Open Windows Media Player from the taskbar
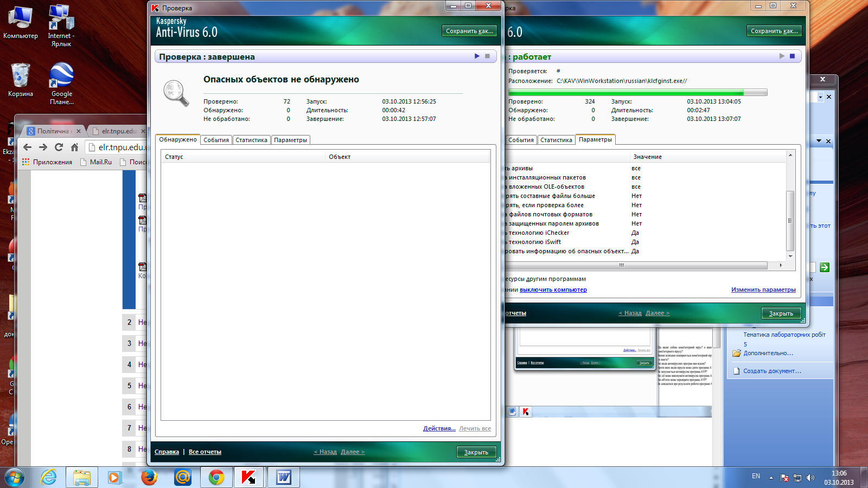This screenshot has width=868, height=488. [114, 478]
